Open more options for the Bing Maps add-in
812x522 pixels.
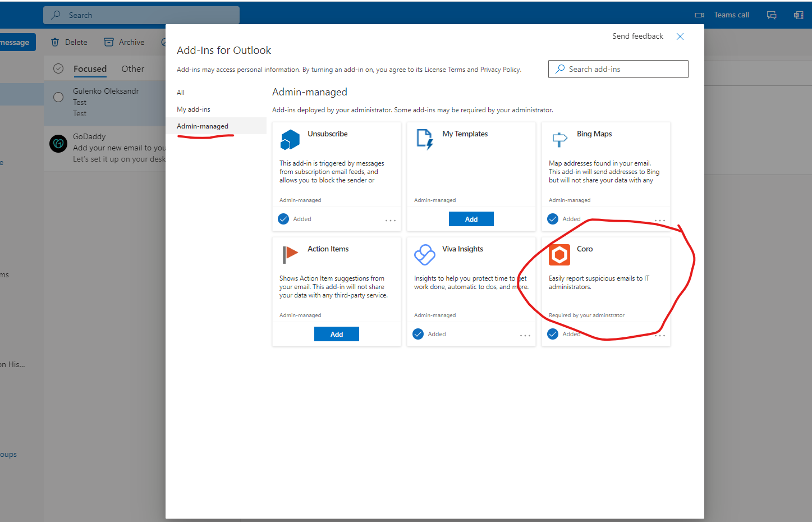pos(660,221)
